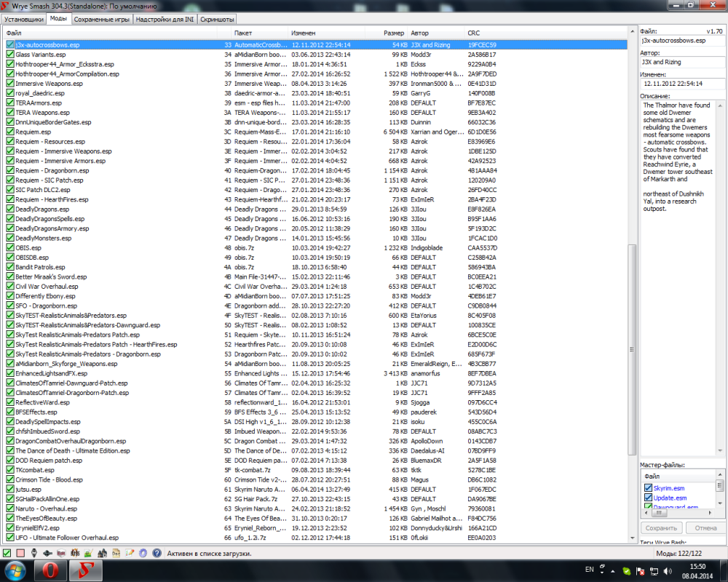The width and height of the screenshot is (728, 582).
Task: Toggle Skyrim.esm master checkbox
Action: (648, 487)
